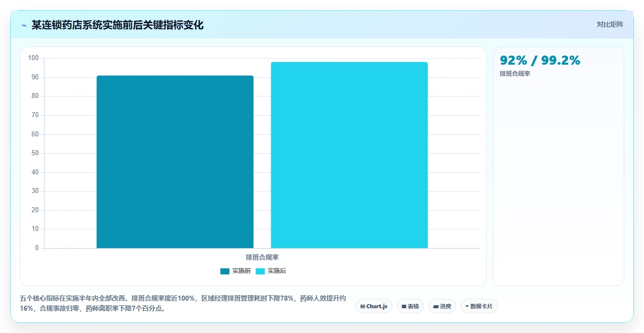Click the 排班合规率 x-axis category label
Screen dimensions: 644x333
[x=262, y=257]
